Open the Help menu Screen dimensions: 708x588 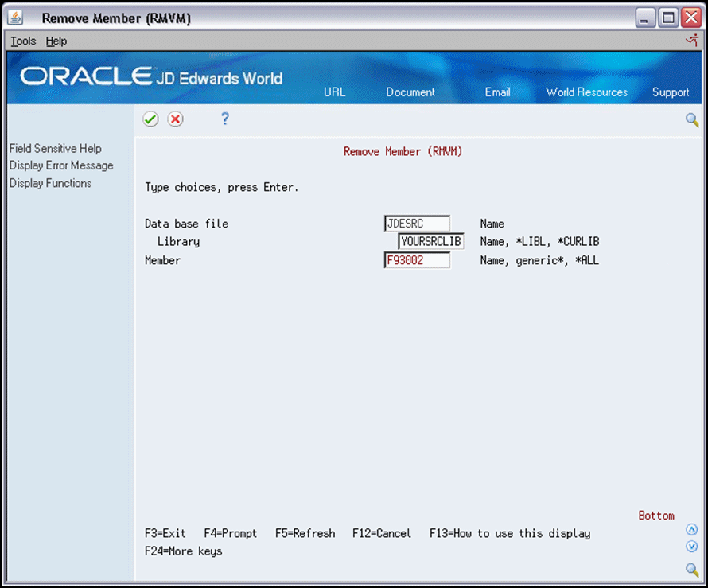click(x=56, y=41)
